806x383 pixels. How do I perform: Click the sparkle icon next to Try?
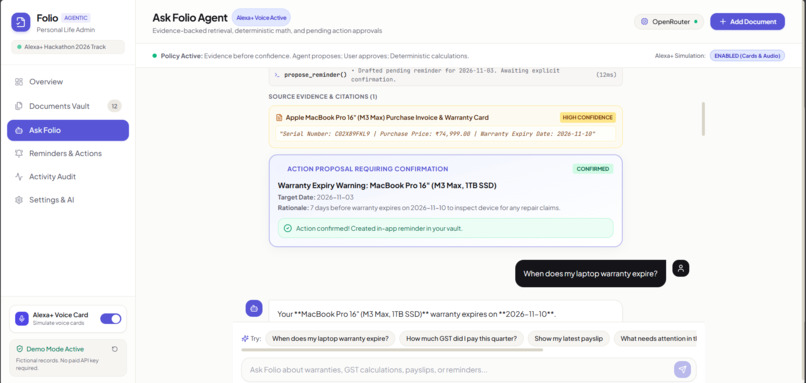point(245,339)
